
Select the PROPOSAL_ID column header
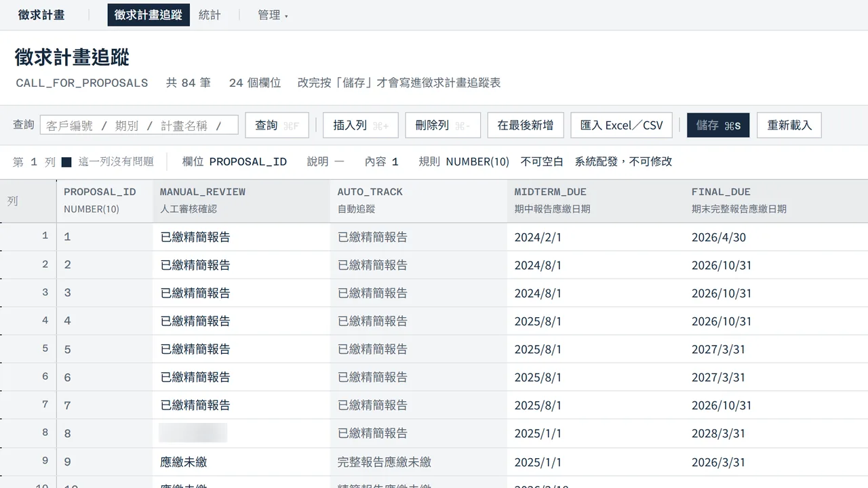(x=104, y=201)
